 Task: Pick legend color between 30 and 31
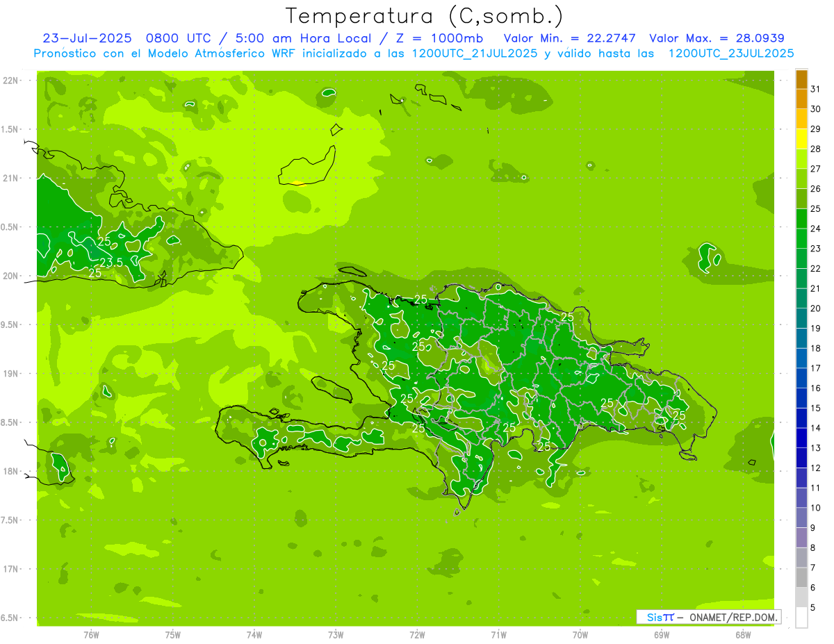point(801,99)
